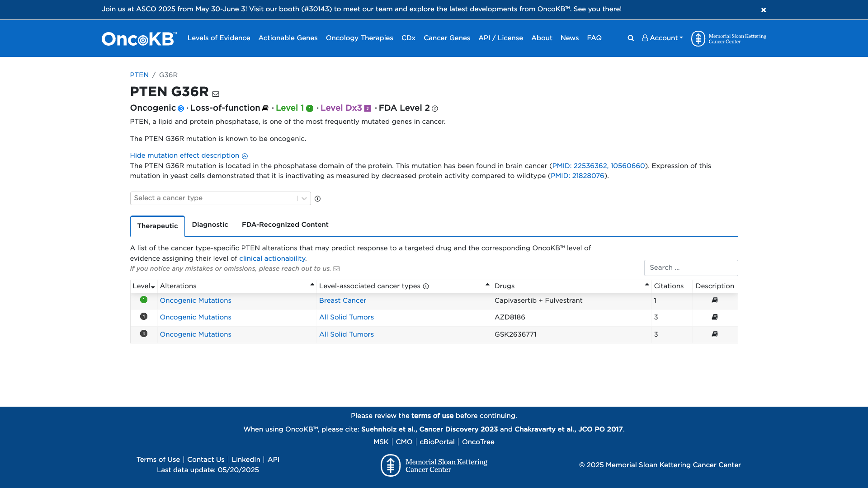Open the News page
The width and height of the screenshot is (868, 488).
[570, 38]
